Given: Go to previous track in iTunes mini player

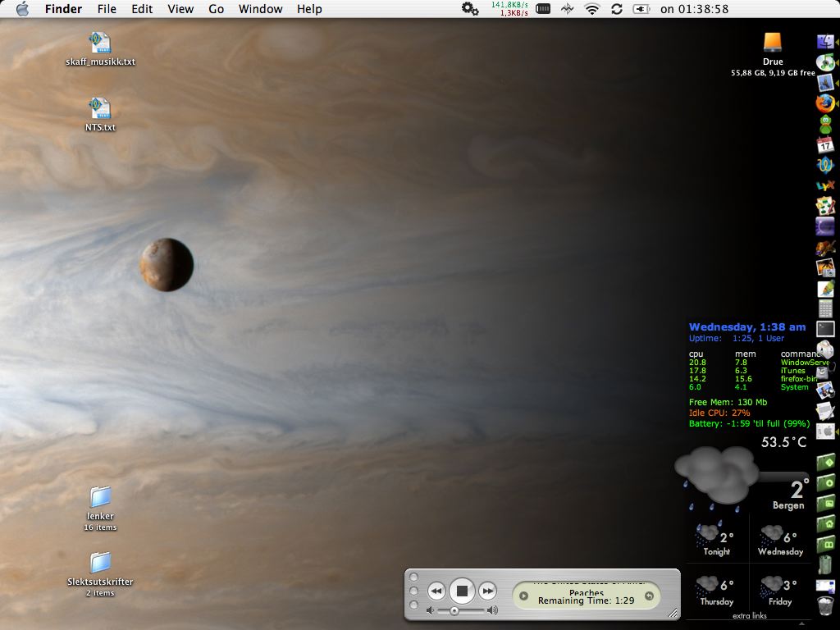Looking at the screenshot, I should click(x=436, y=591).
